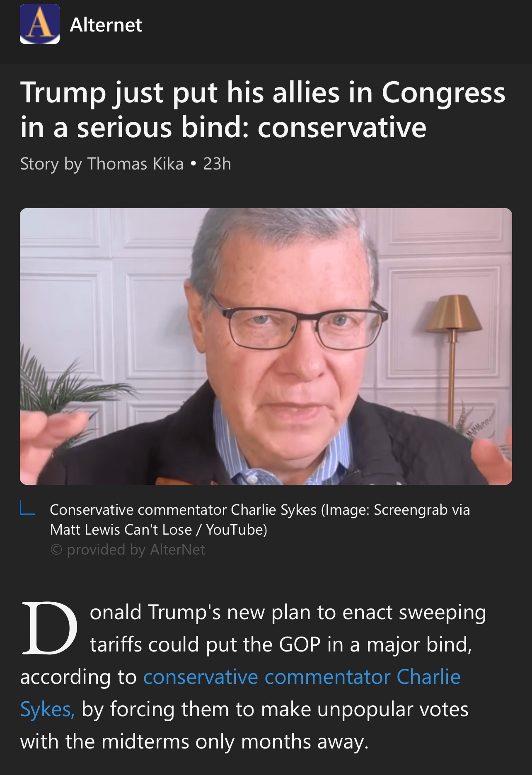Screen dimensions: 532x775
Task: Select the headline about Trump's allies in Congress
Action: point(263,109)
